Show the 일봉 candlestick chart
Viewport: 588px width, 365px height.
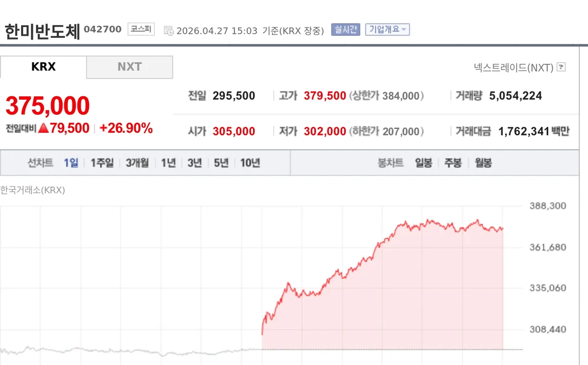click(424, 163)
